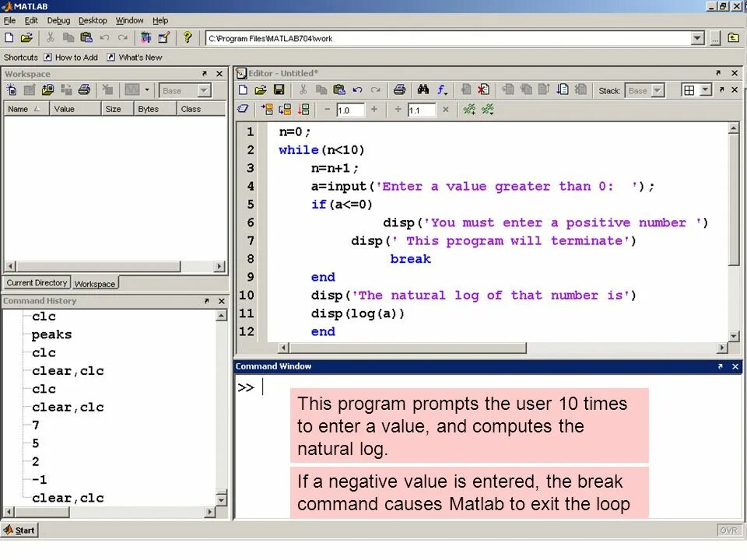This screenshot has width=747, height=560.
Task: Click New variable icon in Workspace toolbar
Action: pos(12,89)
